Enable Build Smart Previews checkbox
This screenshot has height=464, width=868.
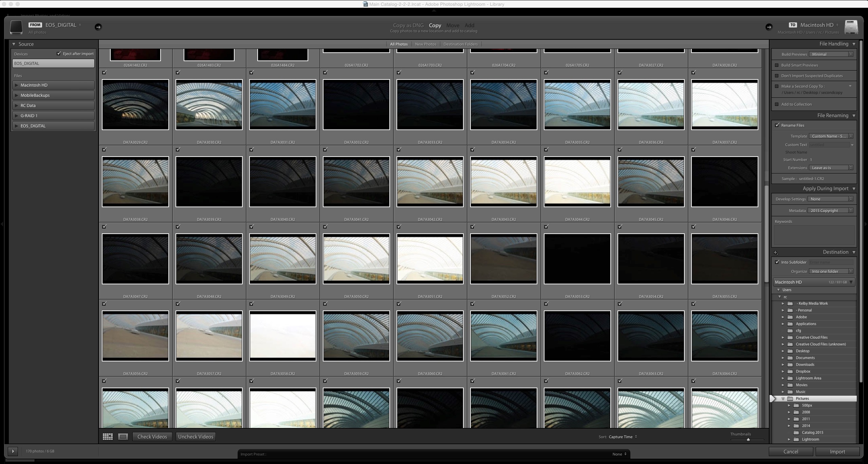click(777, 65)
